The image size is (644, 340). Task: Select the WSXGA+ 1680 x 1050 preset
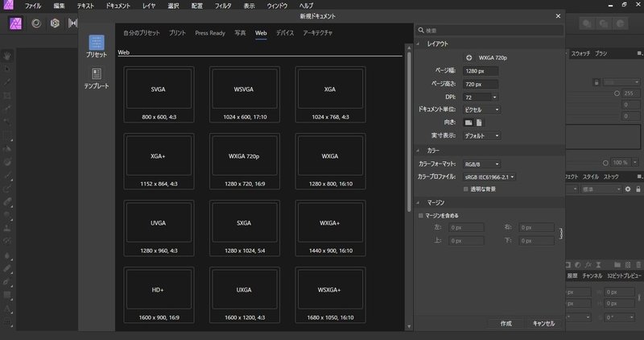(330, 295)
